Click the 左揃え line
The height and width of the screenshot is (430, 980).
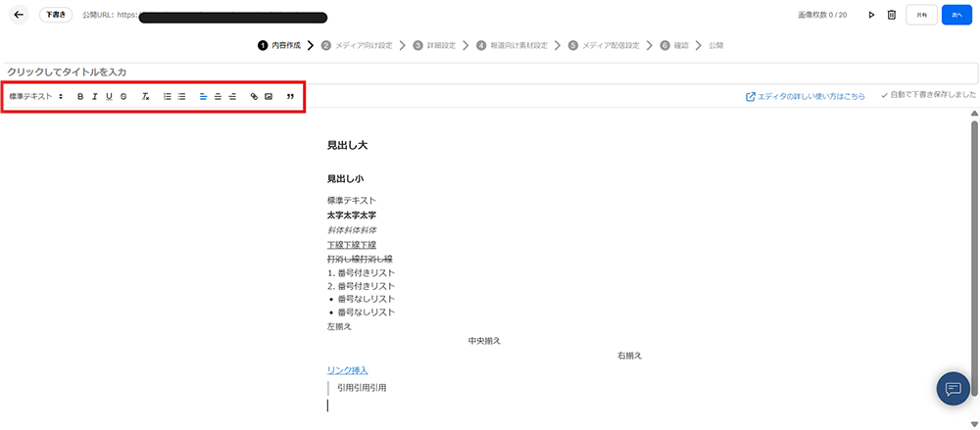tap(339, 327)
